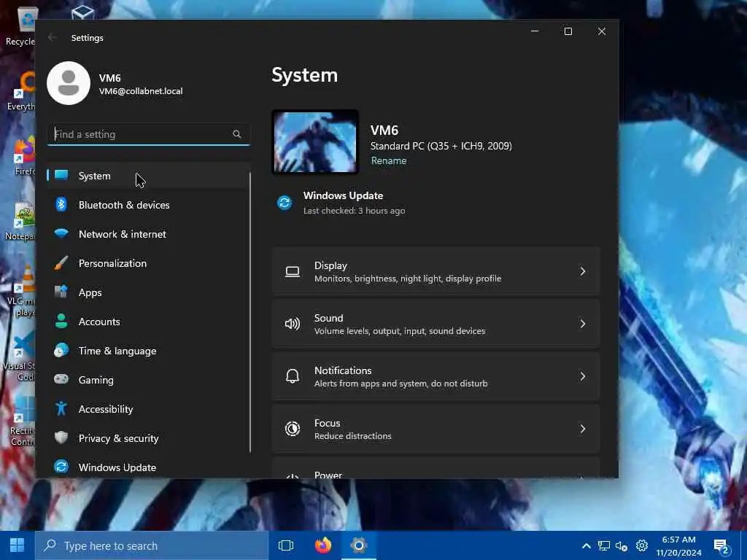Image resolution: width=747 pixels, height=560 pixels.
Task: Expand the Focus settings chevron
Action: pos(583,429)
